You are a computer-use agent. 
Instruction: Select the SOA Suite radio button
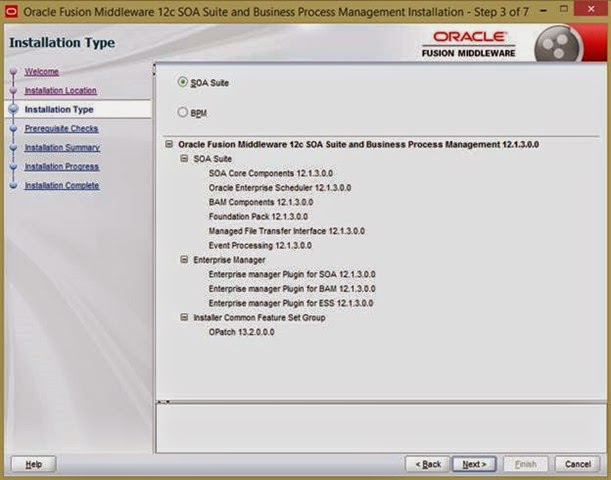[x=182, y=82]
